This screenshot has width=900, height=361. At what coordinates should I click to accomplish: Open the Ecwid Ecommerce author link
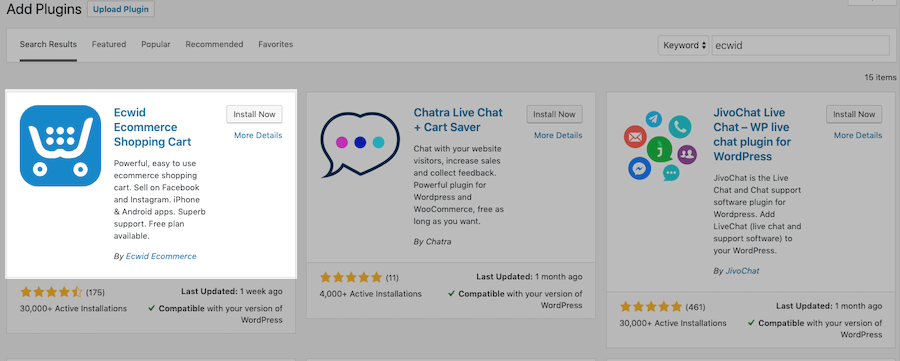point(161,257)
